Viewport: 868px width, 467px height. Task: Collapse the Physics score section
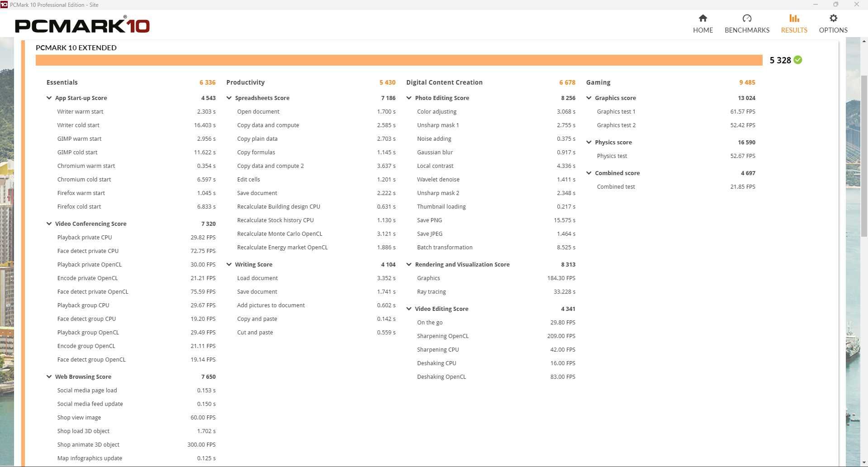pos(589,142)
